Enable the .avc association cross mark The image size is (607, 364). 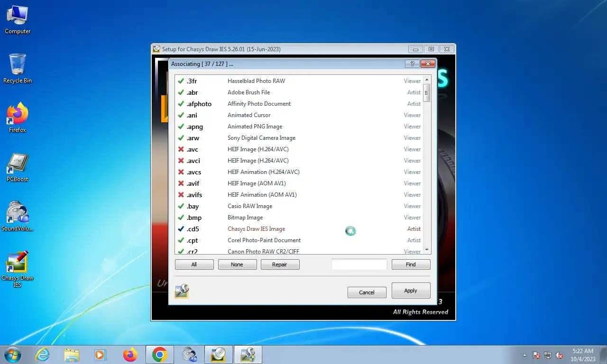tap(181, 149)
